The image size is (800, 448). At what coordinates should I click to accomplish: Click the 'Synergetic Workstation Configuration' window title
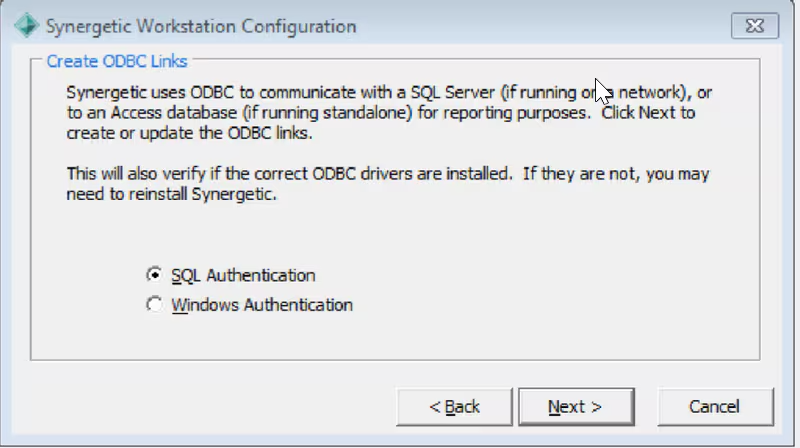click(201, 26)
